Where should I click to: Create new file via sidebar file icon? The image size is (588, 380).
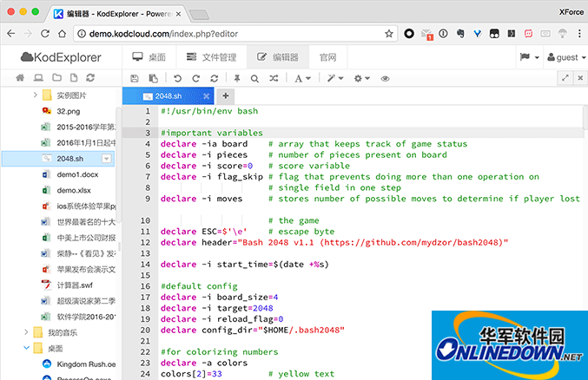click(x=74, y=77)
